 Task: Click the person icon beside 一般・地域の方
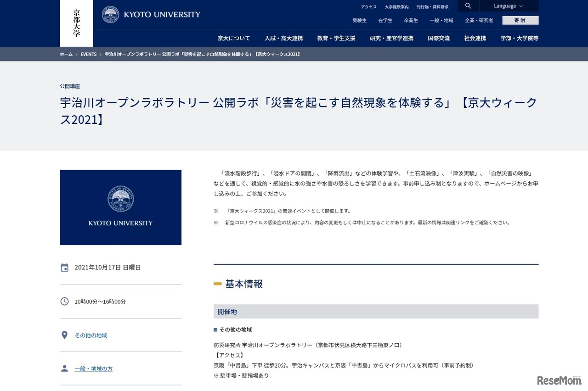tap(64, 368)
